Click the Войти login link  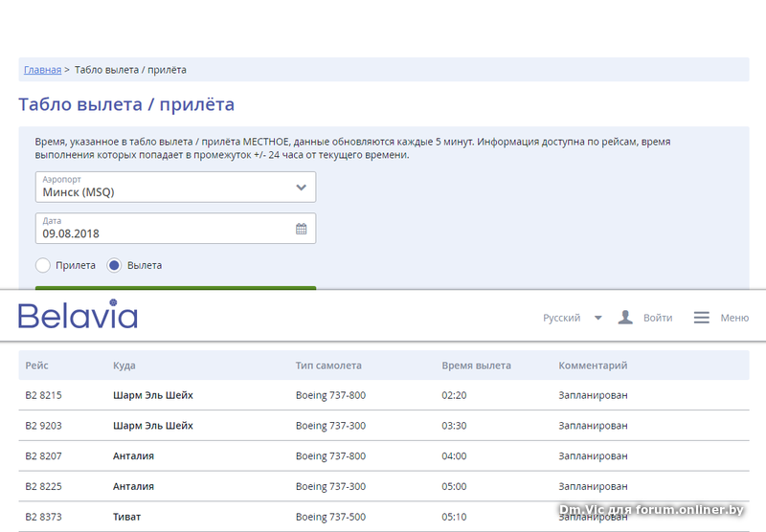[x=658, y=318]
